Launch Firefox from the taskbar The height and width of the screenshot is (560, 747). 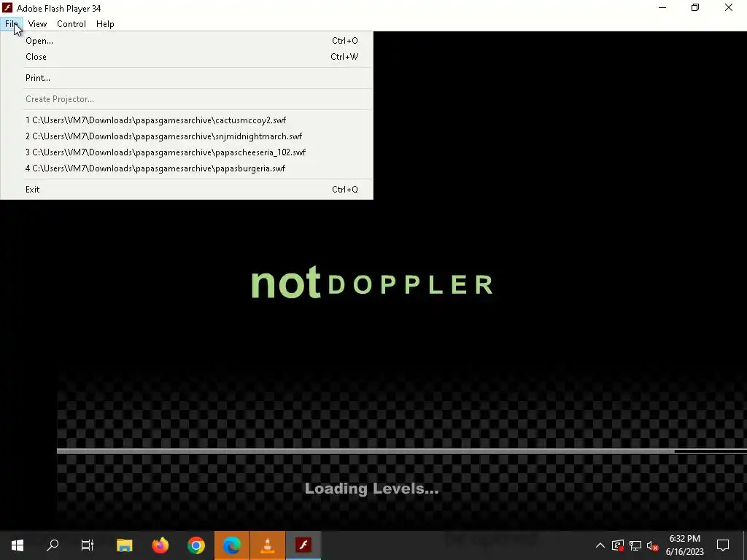[x=160, y=545]
